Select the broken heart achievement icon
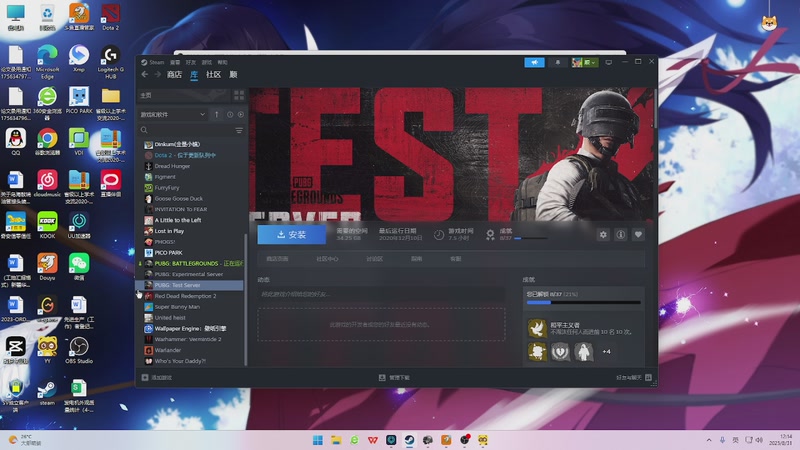The image size is (800, 450). click(560, 352)
